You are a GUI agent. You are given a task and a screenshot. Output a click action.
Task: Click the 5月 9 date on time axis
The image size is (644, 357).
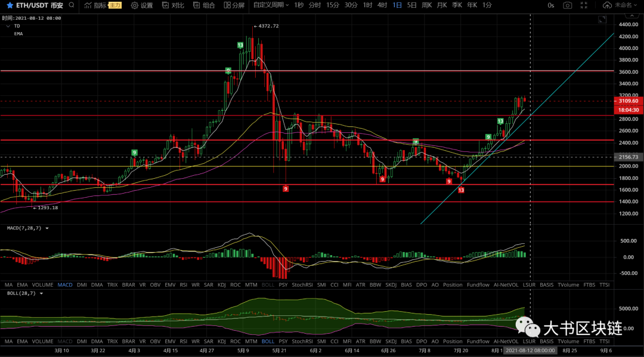pyautogui.click(x=243, y=350)
